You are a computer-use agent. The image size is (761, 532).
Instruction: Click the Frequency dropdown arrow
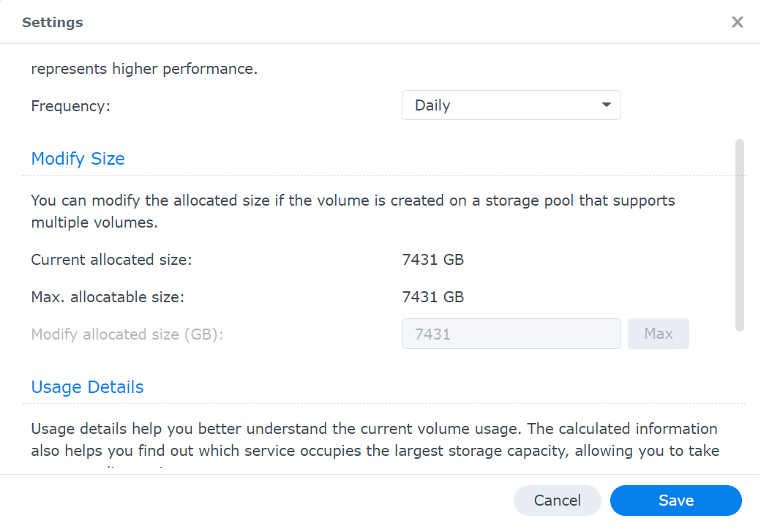click(x=606, y=105)
